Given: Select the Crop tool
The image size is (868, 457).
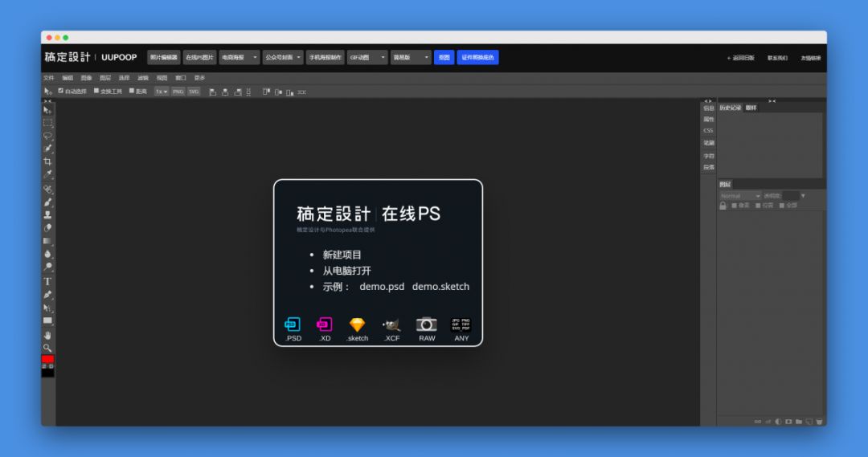Looking at the screenshot, I should [x=47, y=161].
